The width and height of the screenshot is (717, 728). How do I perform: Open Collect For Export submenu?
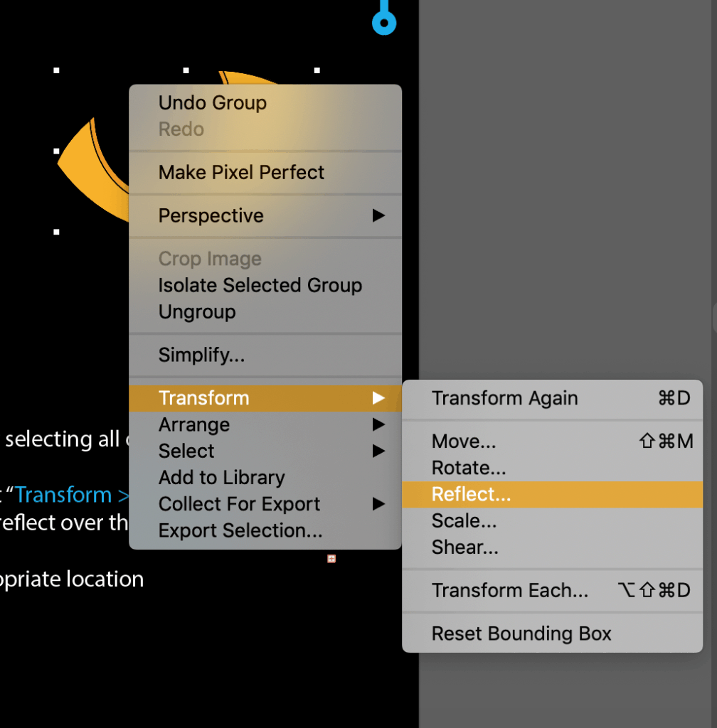[265, 504]
